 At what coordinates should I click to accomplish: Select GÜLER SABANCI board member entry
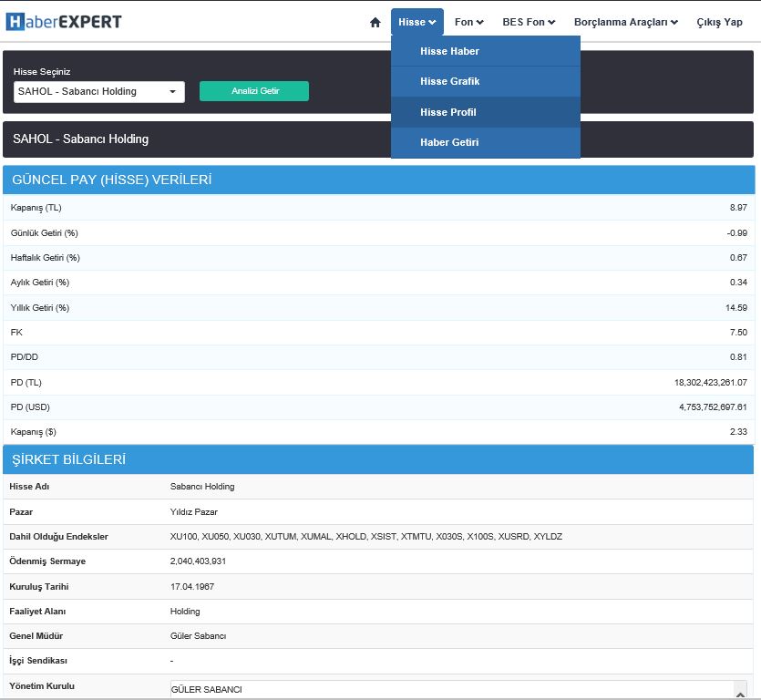click(x=206, y=689)
